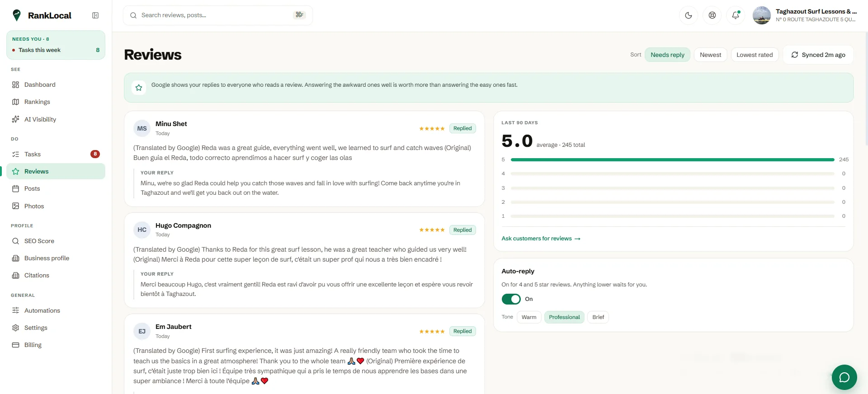Click the Photos image icon

click(16, 206)
